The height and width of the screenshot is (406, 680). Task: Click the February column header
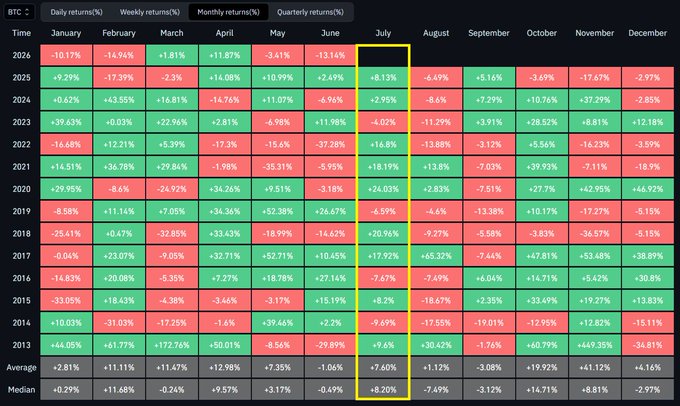(x=119, y=33)
